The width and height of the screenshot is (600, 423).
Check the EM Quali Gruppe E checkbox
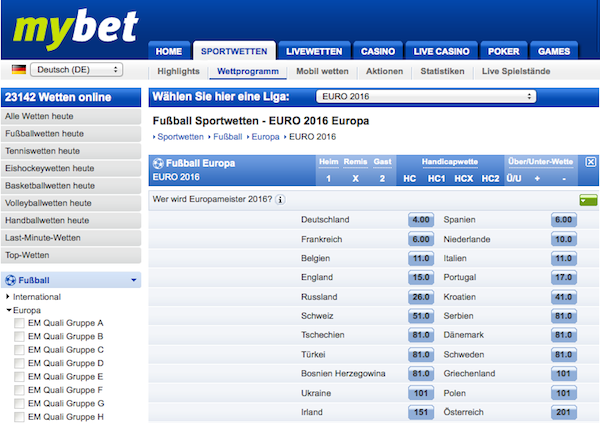click(19, 377)
